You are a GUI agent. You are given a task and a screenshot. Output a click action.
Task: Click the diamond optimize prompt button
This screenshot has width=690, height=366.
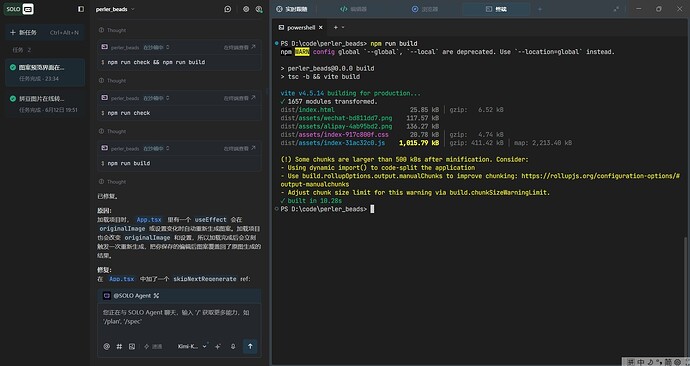click(153, 347)
